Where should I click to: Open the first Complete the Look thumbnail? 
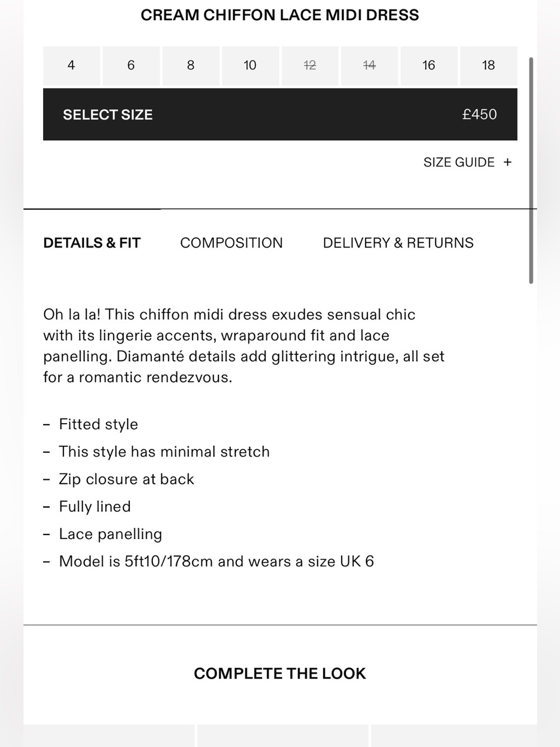109,735
